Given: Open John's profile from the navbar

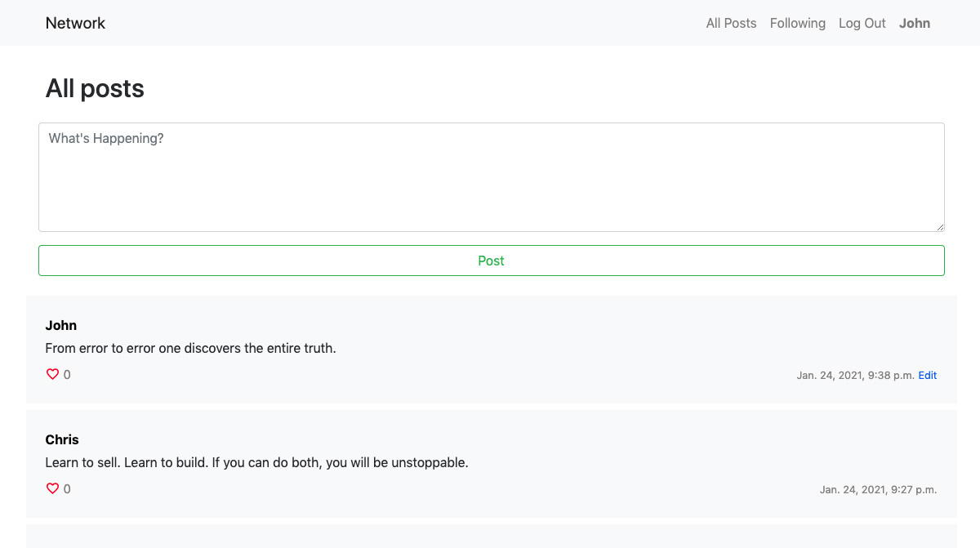Looking at the screenshot, I should point(914,23).
